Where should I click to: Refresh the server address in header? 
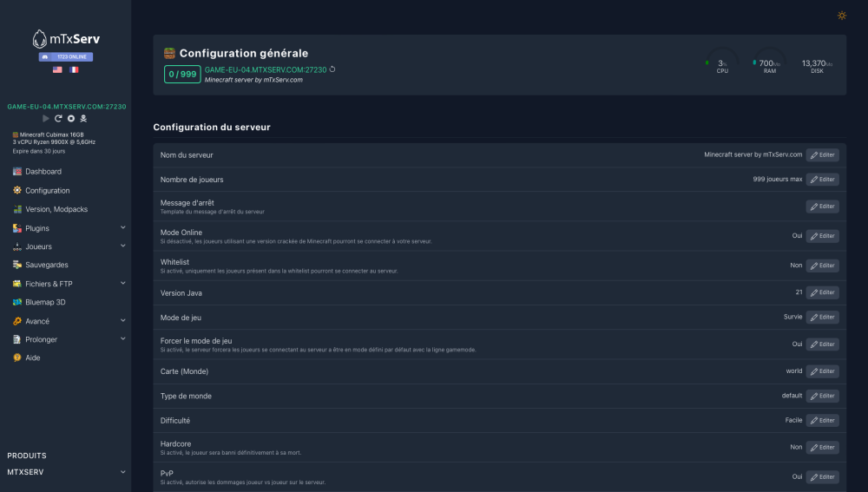tap(332, 69)
